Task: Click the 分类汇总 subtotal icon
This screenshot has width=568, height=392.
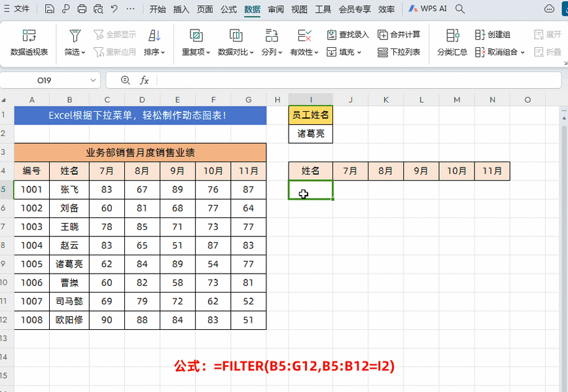Action: click(452, 35)
